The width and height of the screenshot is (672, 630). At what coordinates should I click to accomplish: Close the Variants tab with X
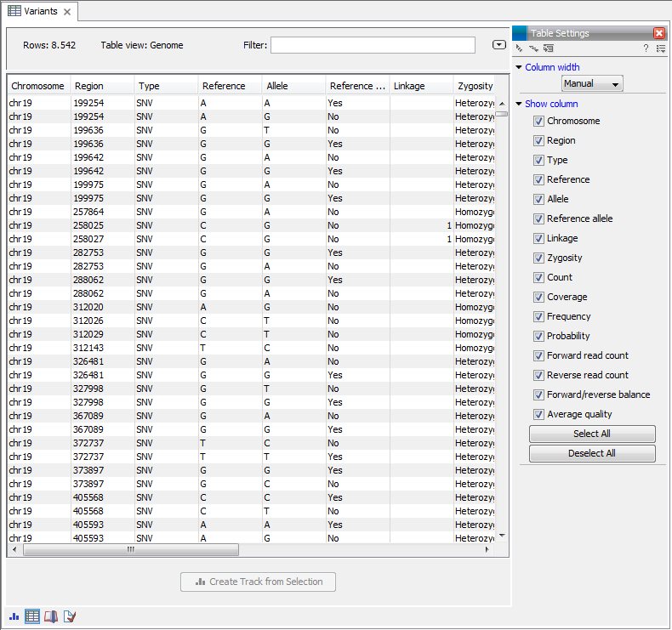[67, 12]
